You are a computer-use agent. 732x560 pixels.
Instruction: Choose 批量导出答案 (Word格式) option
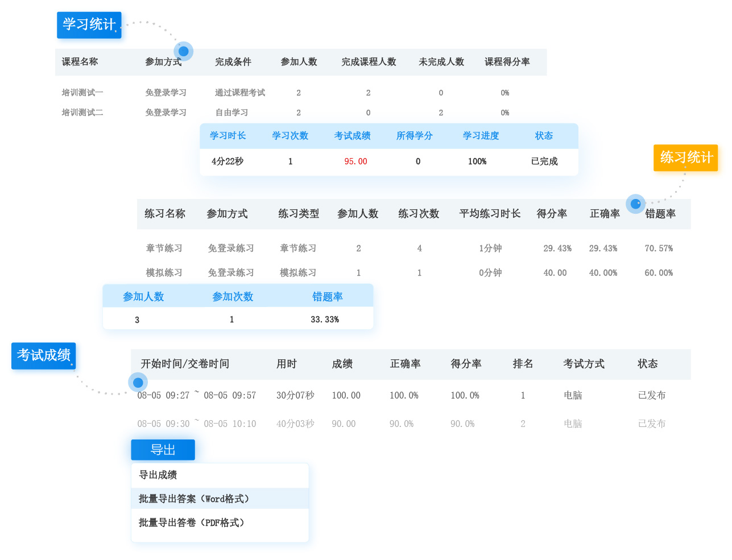point(194,499)
